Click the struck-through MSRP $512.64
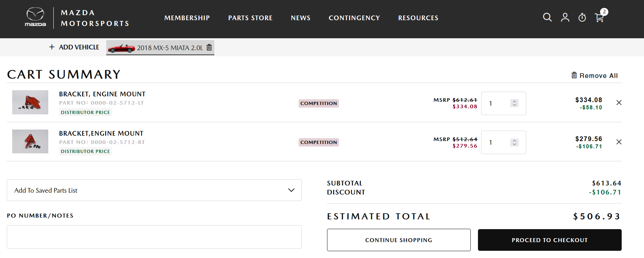 tap(465, 139)
